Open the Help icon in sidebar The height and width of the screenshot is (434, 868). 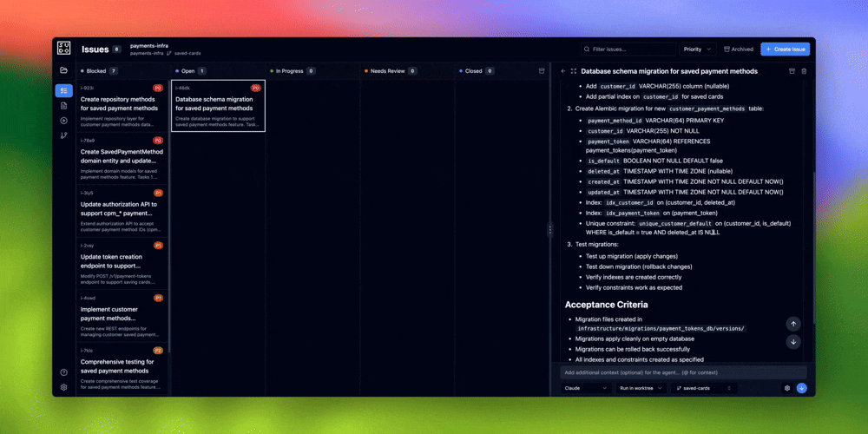tap(63, 372)
